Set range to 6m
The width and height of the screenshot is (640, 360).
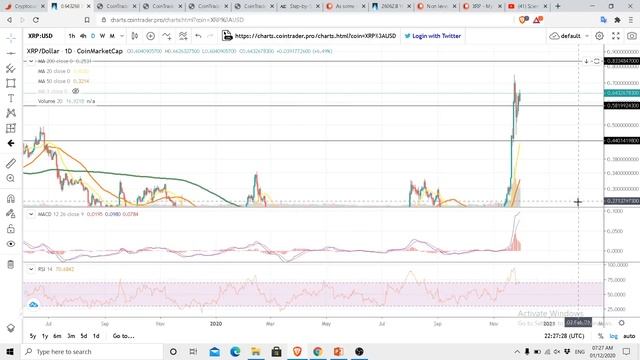point(58,336)
